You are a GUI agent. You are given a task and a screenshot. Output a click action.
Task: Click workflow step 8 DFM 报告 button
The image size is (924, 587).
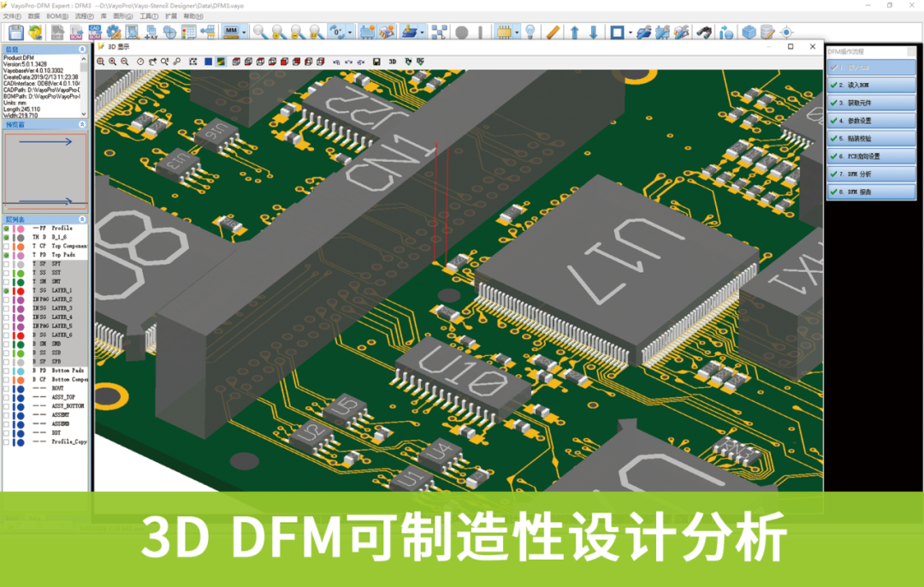coord(872,192)
